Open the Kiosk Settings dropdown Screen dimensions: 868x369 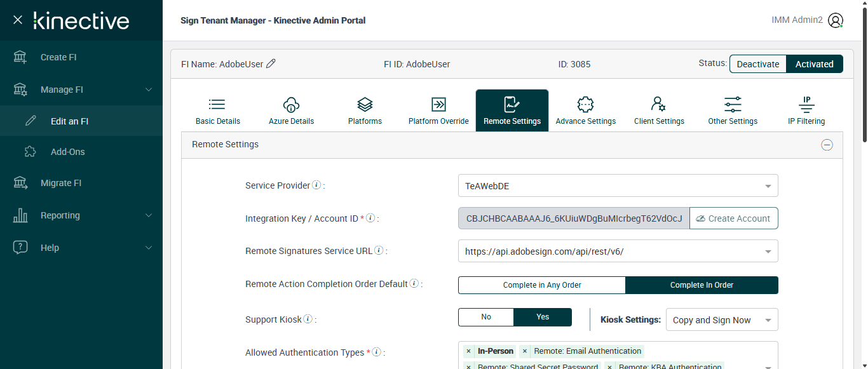(x=722, y=320)
